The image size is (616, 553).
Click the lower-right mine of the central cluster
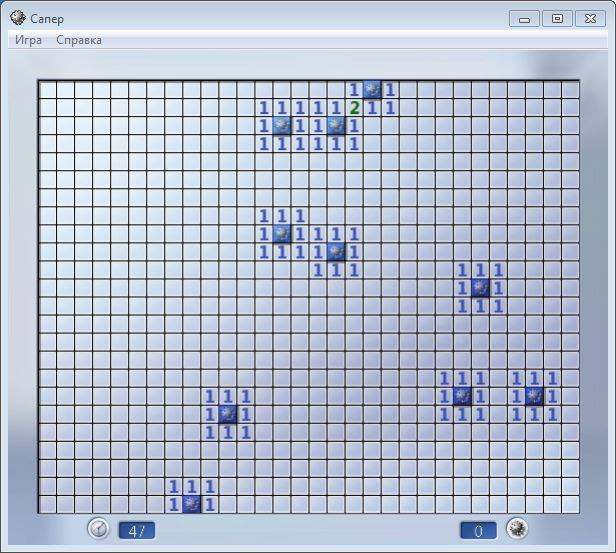coord(336,252)
